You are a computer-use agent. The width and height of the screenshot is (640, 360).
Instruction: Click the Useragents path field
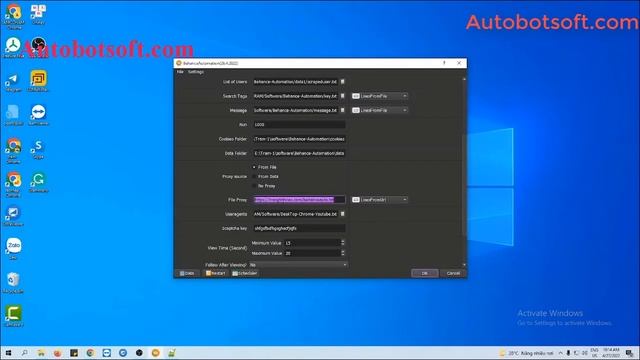coord(296,214)
